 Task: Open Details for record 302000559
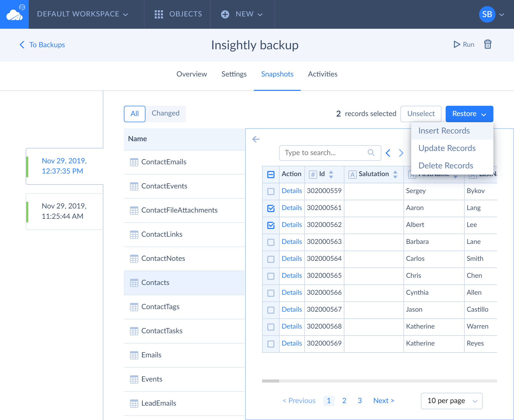(292, 191)
